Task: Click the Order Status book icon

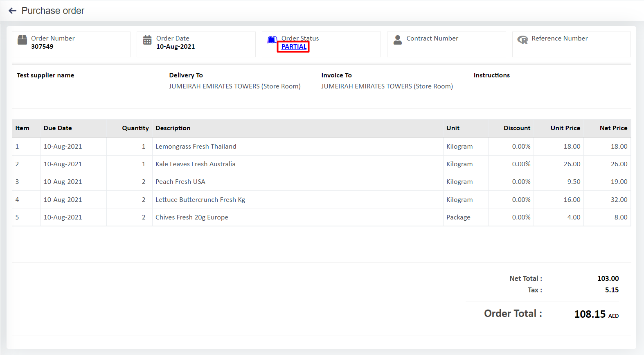Action: [x=272, y=40]
